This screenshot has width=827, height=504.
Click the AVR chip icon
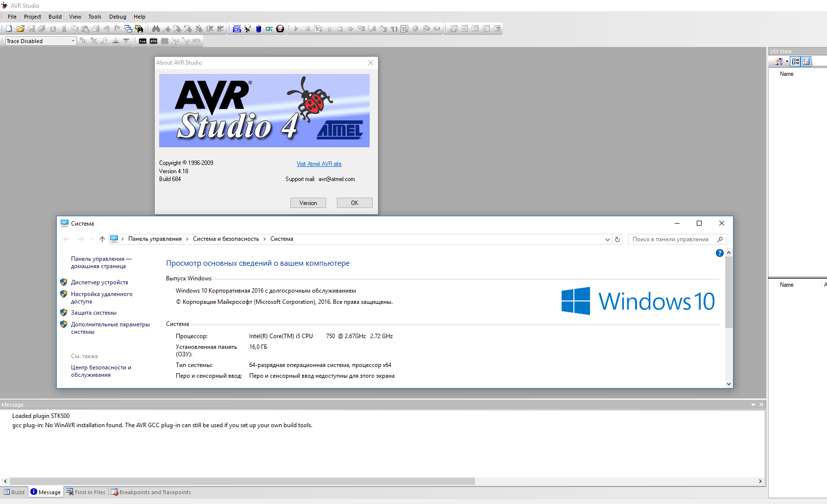tap(154, 41)
